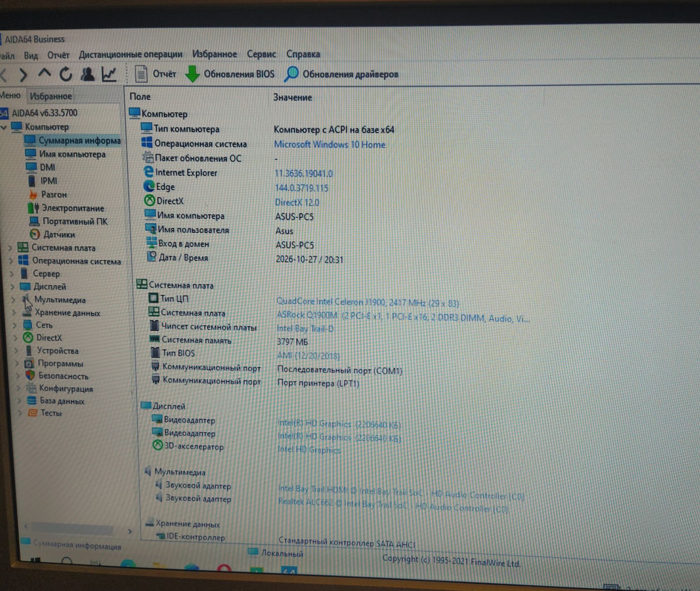Select Разгон overclock item in tree
The image size is (700, 591).
click(x=48, y=195)
